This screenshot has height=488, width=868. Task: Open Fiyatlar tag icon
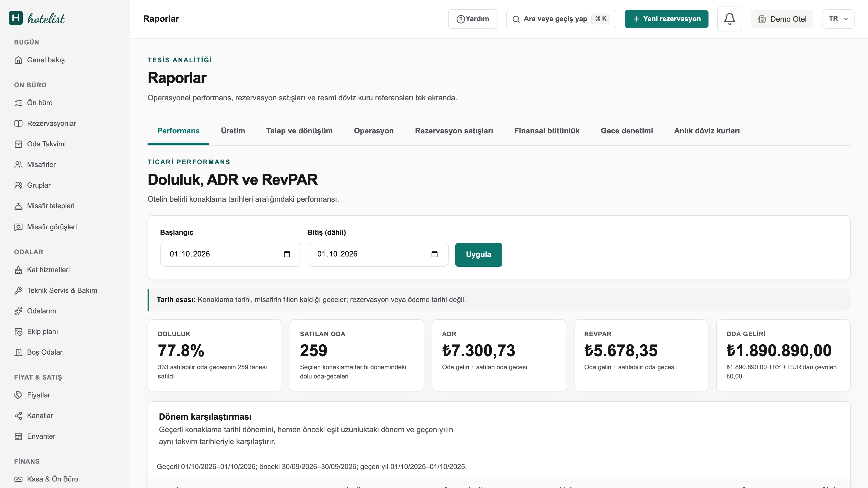[x=18, y=395]
